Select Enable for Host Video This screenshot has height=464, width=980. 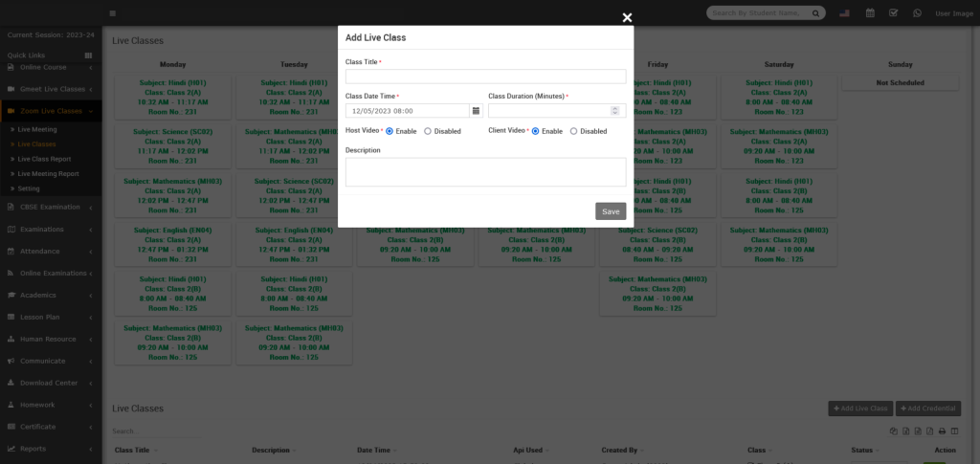click(x=390, y=131)
